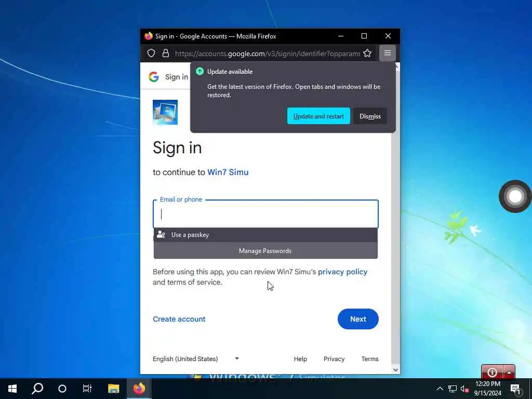The image size is (532, 399).
Task: Expand the arrow beside the power button
Action: coord(509,372)
